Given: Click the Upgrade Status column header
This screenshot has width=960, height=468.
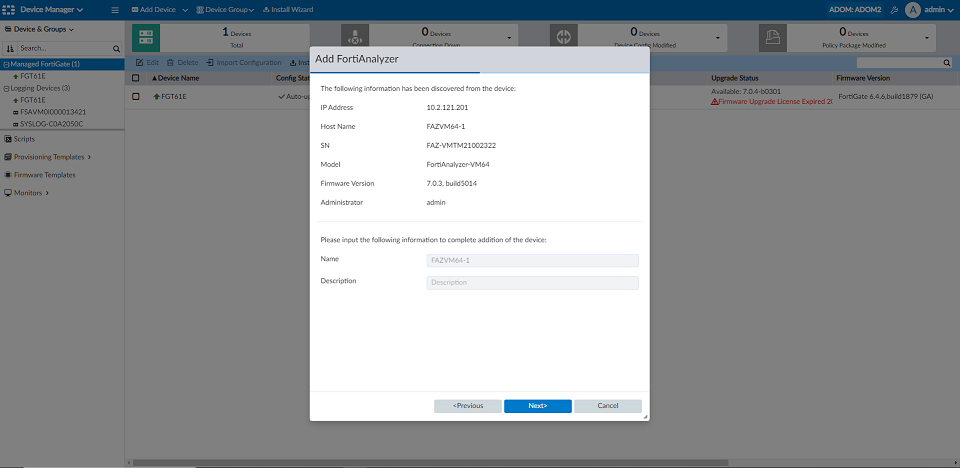Looking at the screenshot, I should pyautogui.click(x=735, y=78).
